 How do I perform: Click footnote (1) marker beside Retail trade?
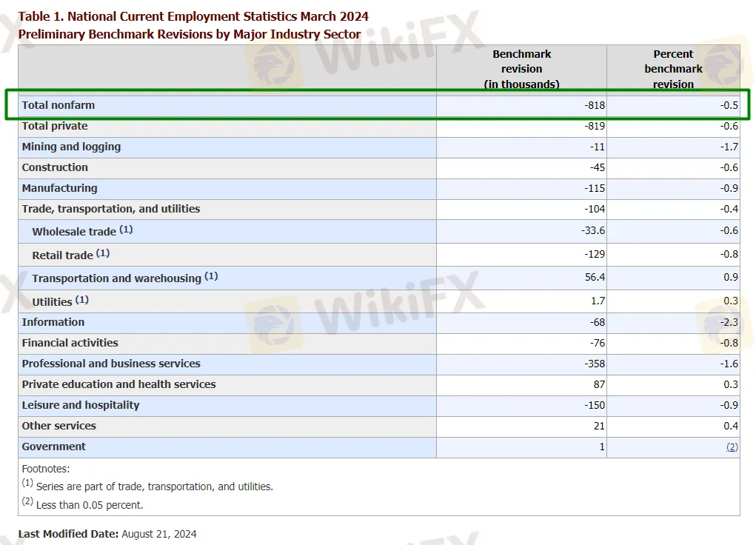tap(102, 253)
